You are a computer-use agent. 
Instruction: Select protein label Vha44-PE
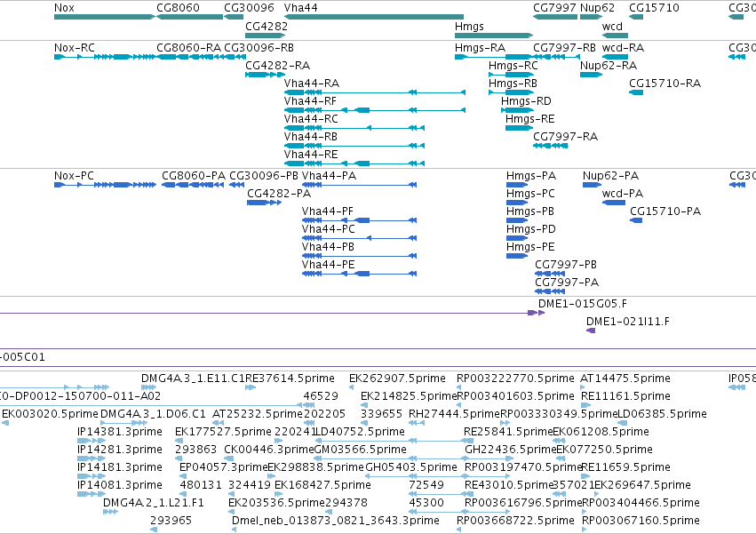click(x=329, y=265)
